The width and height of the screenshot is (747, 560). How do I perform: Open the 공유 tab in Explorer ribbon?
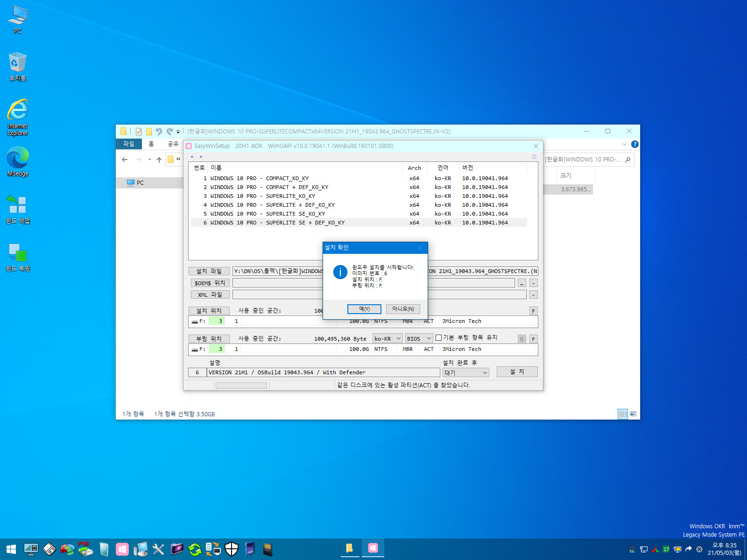(x=173, y=144)
